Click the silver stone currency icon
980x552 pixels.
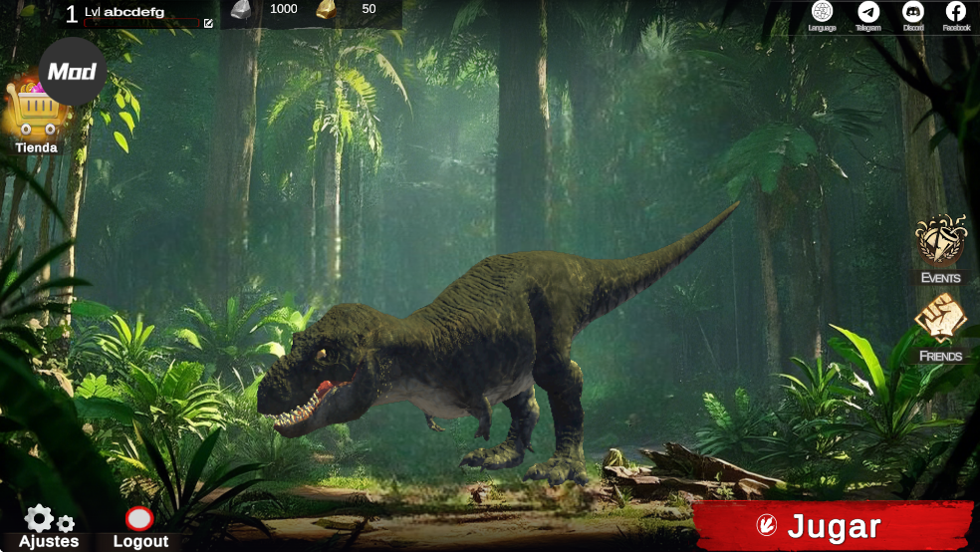point(241,10)
